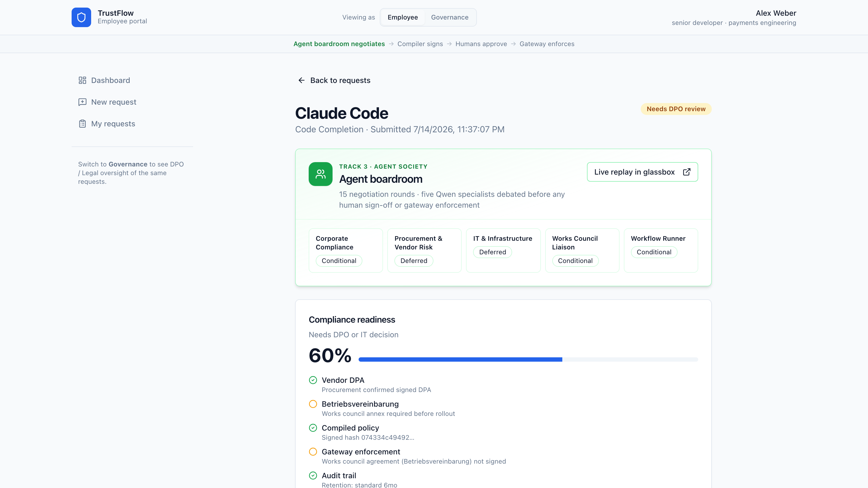The height and width of the screenshot is (488, 868).
Task: Click the Deferred pill under IT & Infrastructure
Action: coord(492,252)
